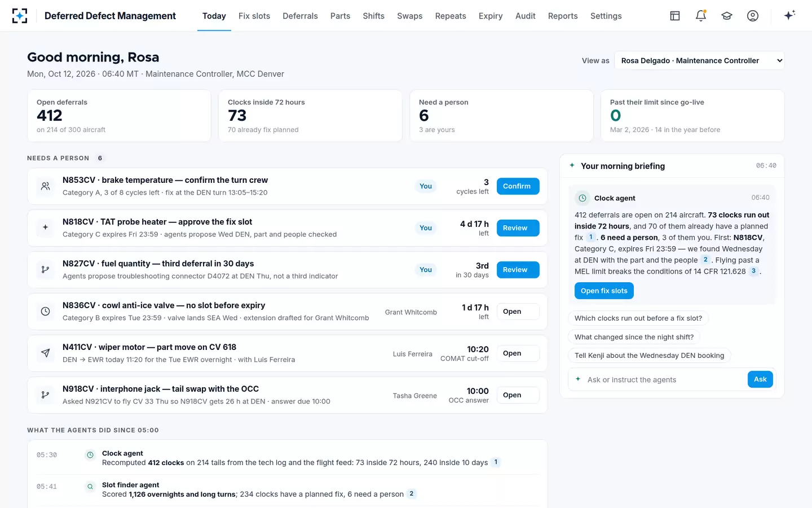812x508 pixels.
Task: Choose 'Tell Kenji about the Wednesday DEN booking'
Action: coord(649,356)
